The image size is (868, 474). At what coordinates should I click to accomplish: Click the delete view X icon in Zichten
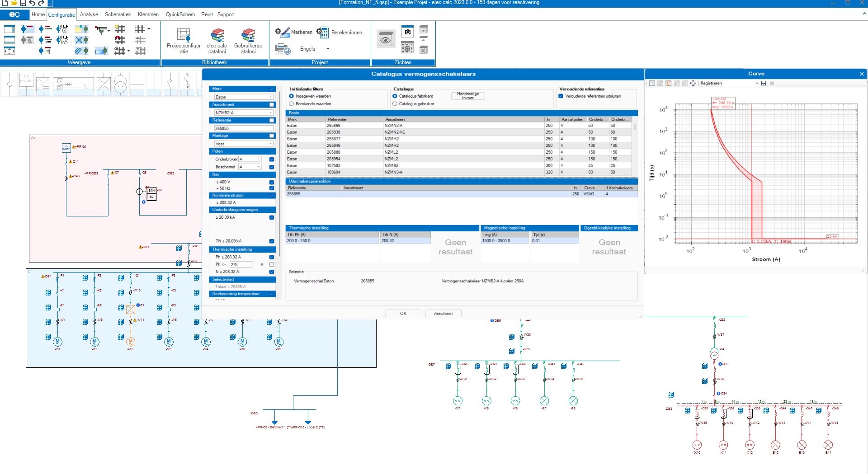[x=424, y=50]
